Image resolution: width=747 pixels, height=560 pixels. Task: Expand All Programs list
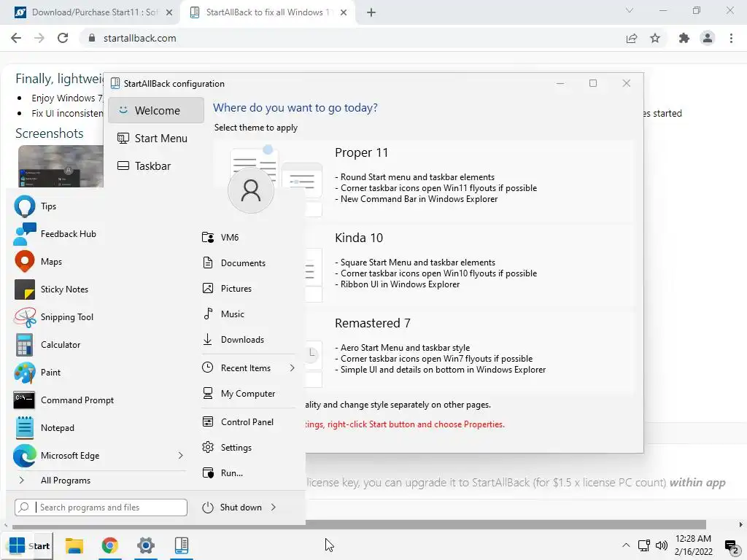coord(98,481)
